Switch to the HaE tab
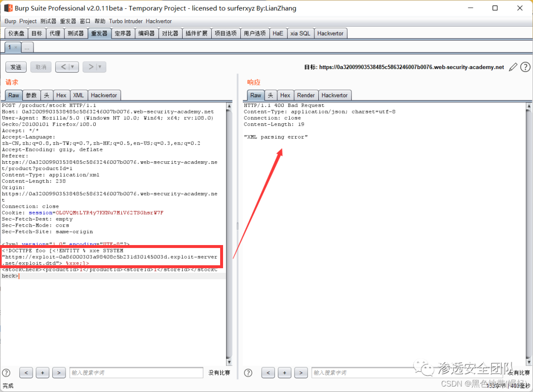533x392 pixels. (278, 34)
